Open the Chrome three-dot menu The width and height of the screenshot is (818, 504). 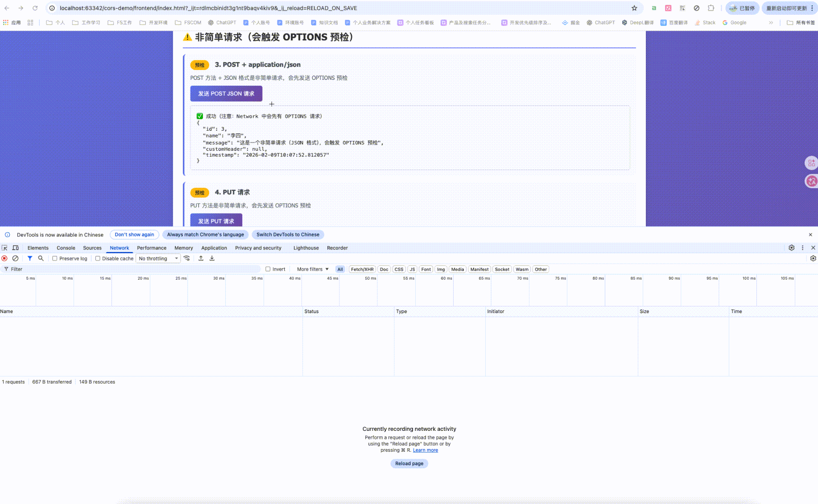[x=812, y=8]
